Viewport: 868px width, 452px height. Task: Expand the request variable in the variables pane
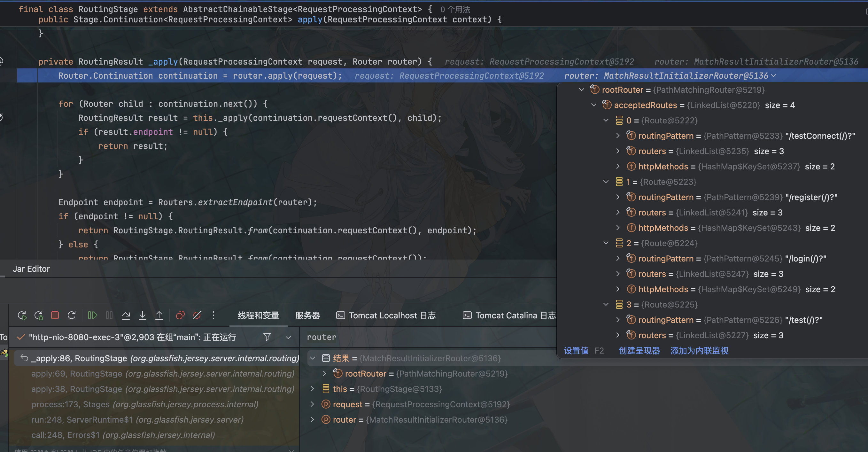click(312, 404)
